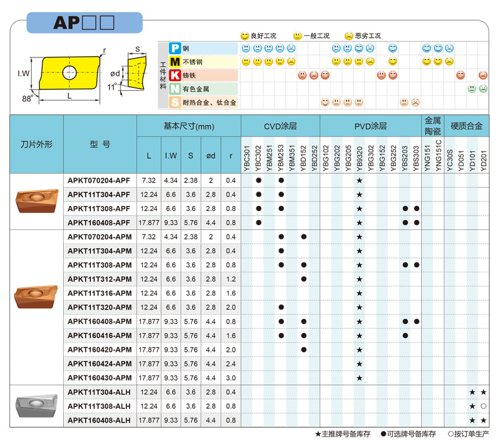Click the 刀片外形 column header
Image resolution: width=499 pixels, height=448 pixels.
click(37, 144)
